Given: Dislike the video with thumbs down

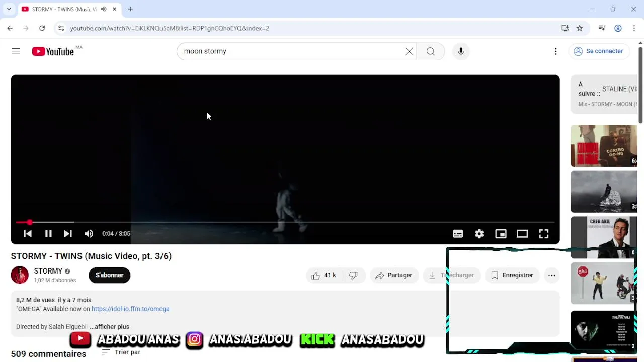Looking at the screenshot, I should point(354,275).
